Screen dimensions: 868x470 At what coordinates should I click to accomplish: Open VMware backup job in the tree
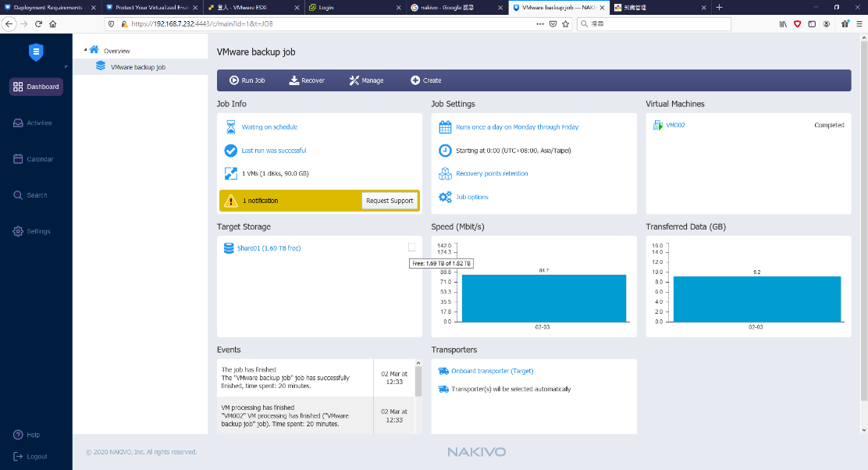(140, 67)
